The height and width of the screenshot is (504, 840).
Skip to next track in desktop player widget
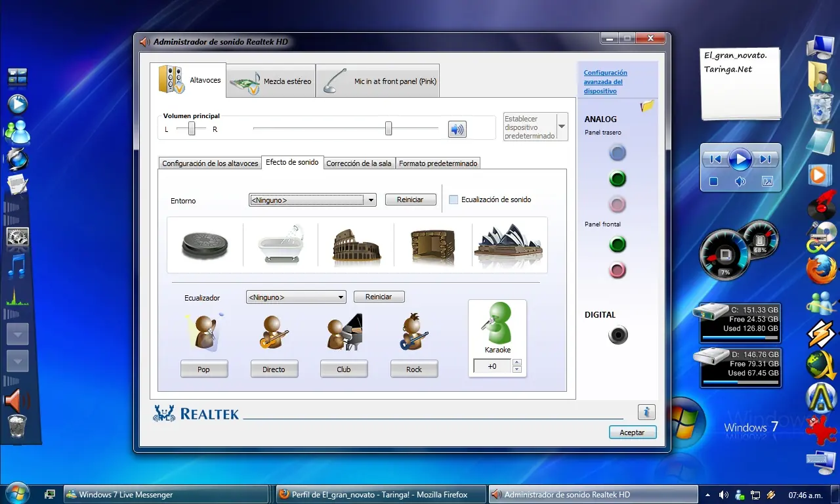point(765,159)
